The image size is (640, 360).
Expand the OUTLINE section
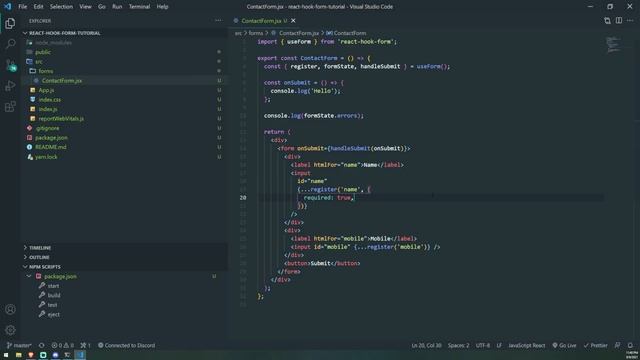39,257
